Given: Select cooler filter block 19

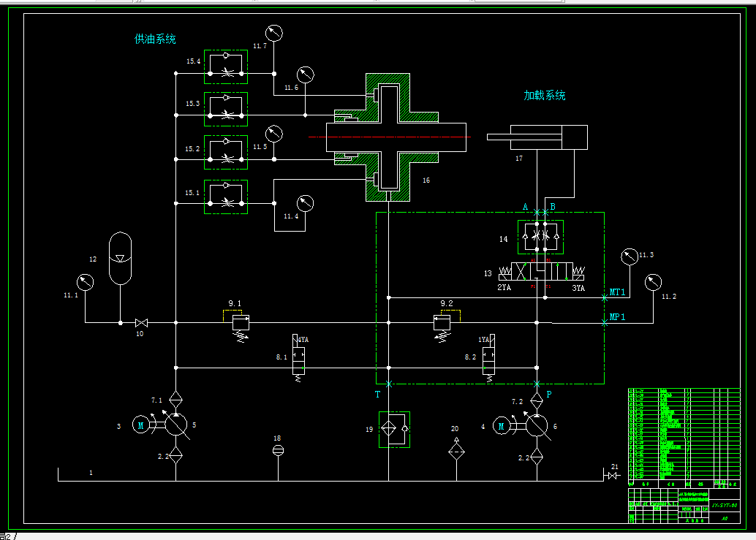Looking at the screenshot, I should (x=394, y=429).
